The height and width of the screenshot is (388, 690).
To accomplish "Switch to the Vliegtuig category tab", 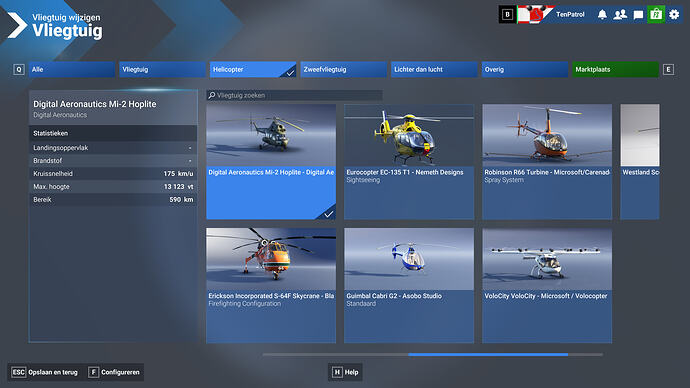I will click(162, 70).
